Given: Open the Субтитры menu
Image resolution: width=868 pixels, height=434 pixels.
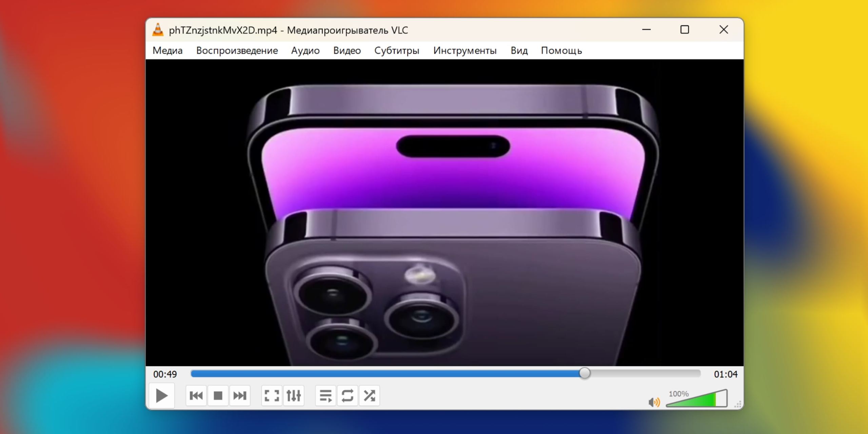Looking at the screenshot, I should point(396,50).
